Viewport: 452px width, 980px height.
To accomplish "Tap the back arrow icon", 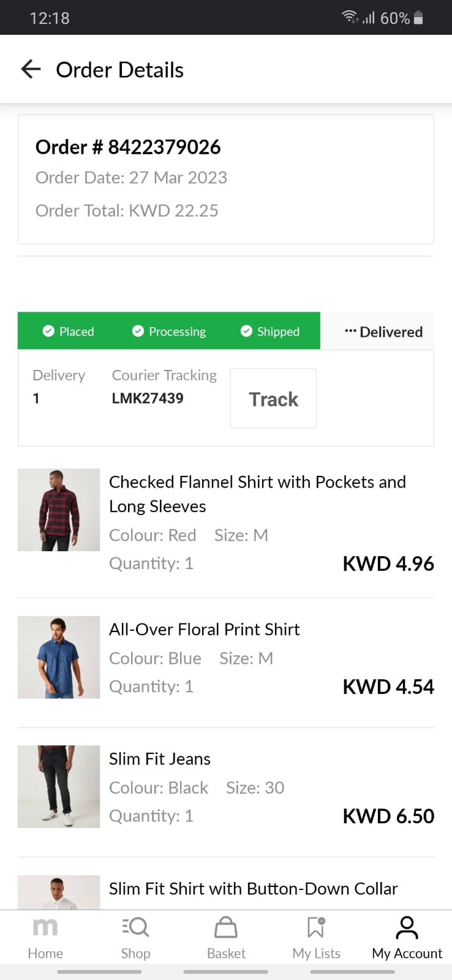I will 31,69.
